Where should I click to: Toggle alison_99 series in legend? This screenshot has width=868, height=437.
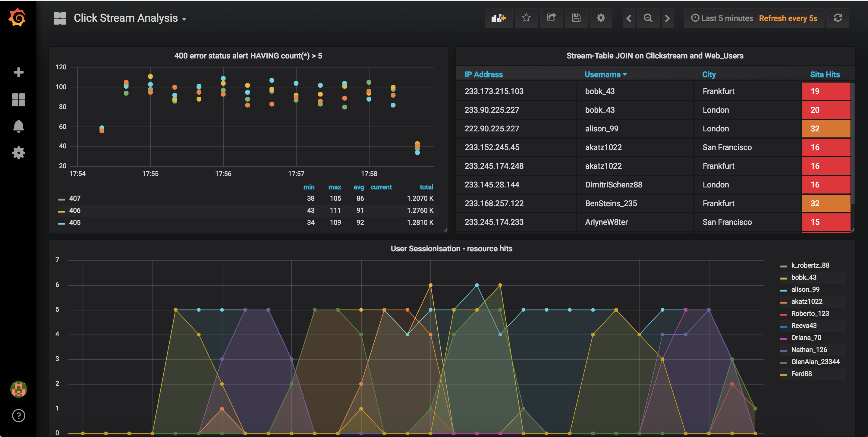[805, 289]
